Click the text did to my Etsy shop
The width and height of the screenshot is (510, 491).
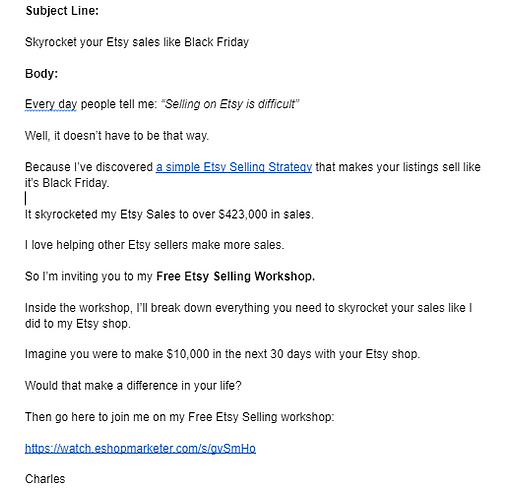point(78,324)
